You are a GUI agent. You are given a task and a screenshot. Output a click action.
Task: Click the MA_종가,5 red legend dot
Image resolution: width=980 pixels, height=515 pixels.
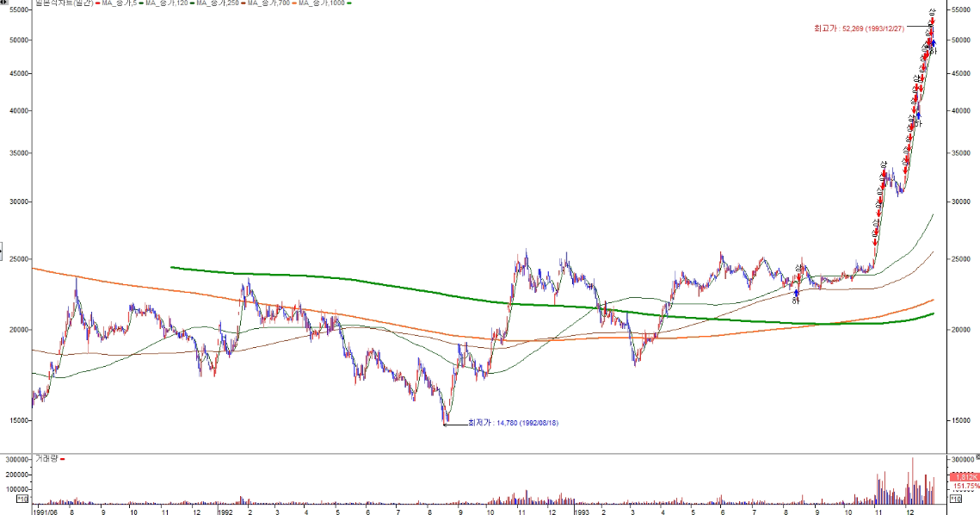click(98, 3)
